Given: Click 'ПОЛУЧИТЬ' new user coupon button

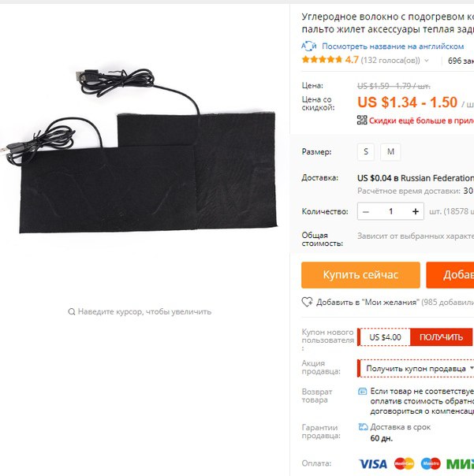Looking at the screenshot, I should 441,337.
